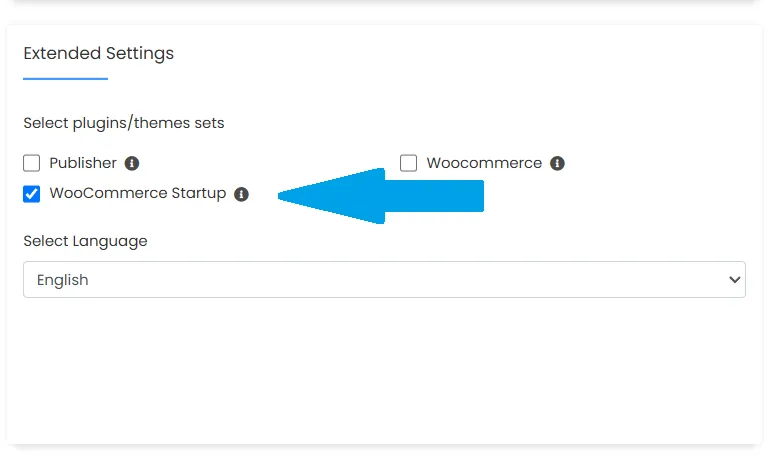Click the language dropdown chevron arrow

735,280
